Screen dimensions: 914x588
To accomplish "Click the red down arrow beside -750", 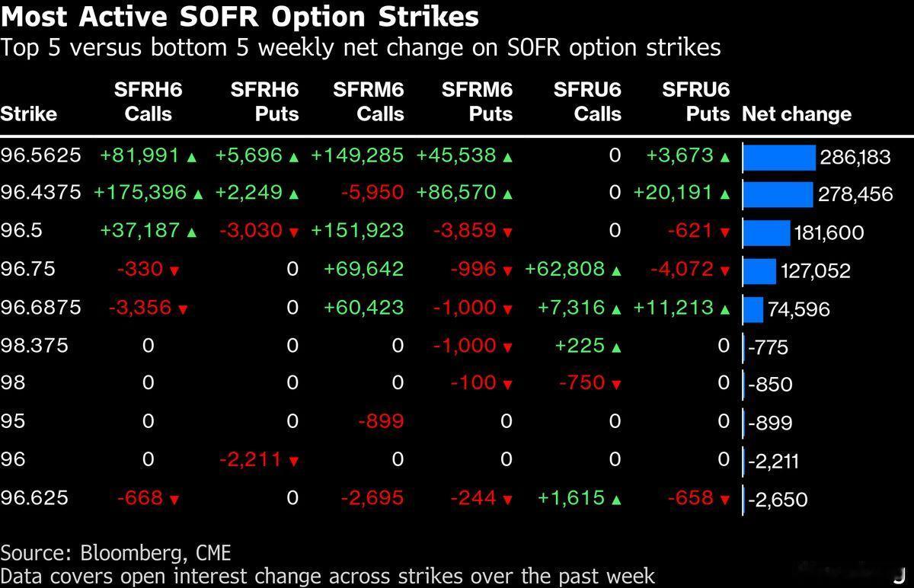I will (x=616, y=385).
